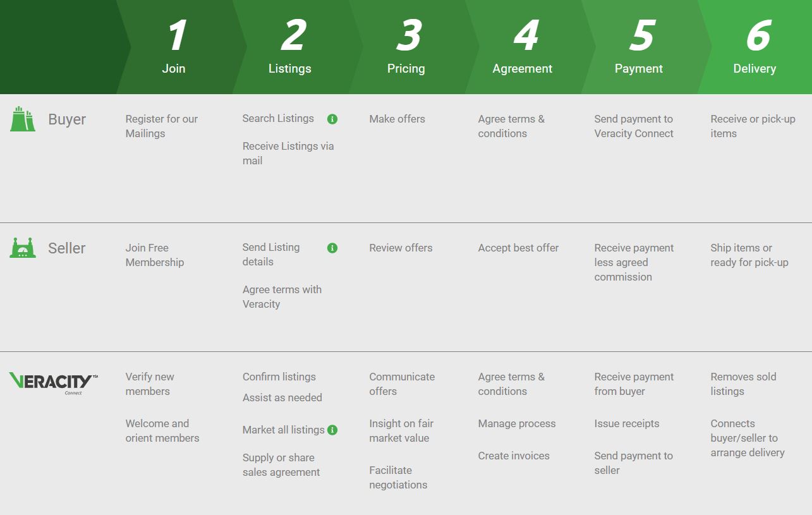Select step 6 Delivery header
The width and height of the screenshot is (812, 515).
point(756,47)
